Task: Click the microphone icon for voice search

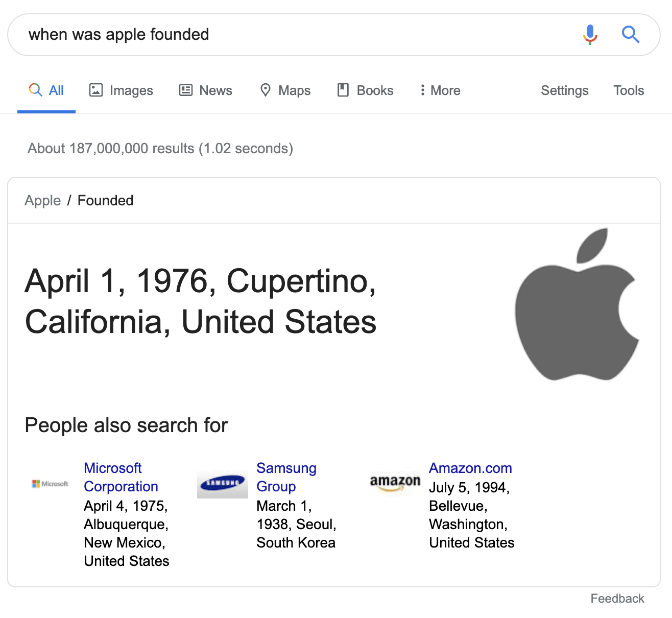Action: [590, 34]
